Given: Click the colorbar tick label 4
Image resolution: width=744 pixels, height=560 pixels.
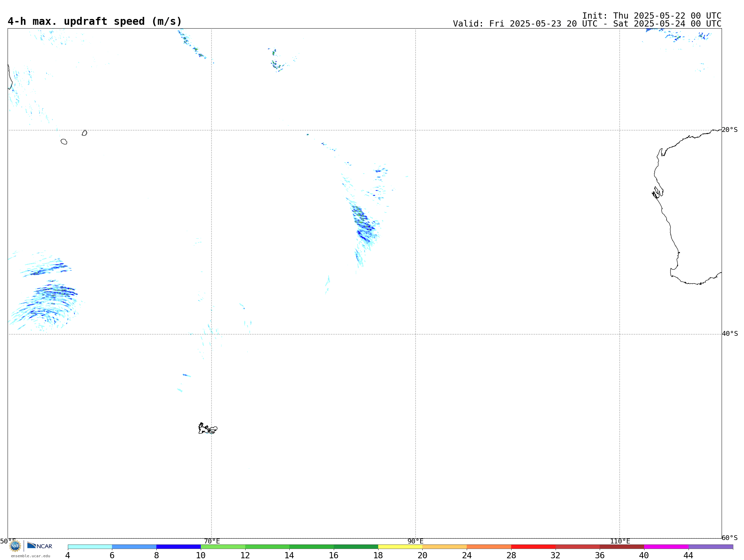Looking at the screenshot, I should point(68,555).
